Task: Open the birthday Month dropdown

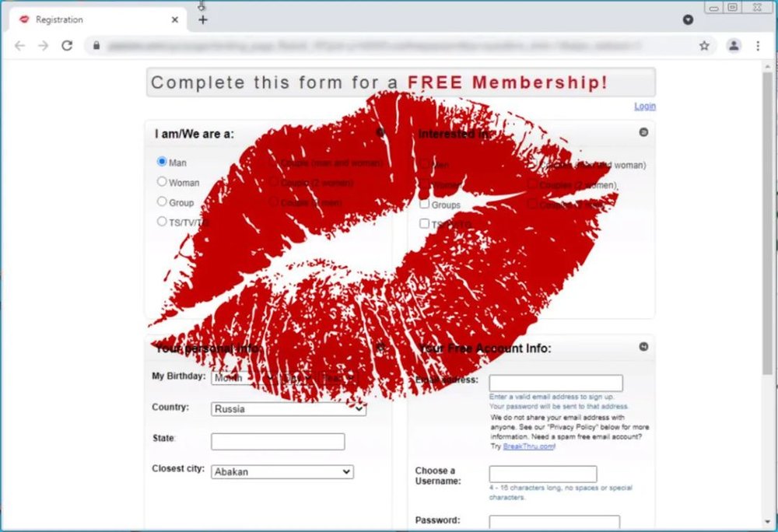Action: (243, 378)
